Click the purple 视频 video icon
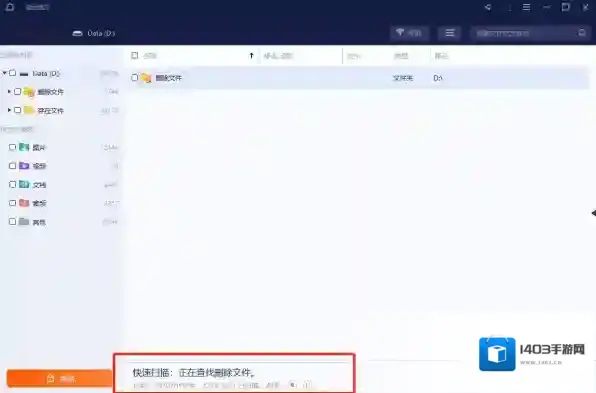This screenshot has width=596, height=393. tap(24, 165)
